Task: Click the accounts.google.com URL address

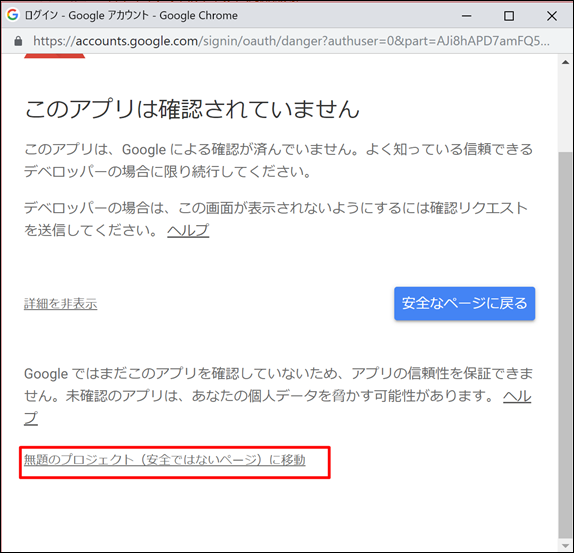Action: click(291, 41)
